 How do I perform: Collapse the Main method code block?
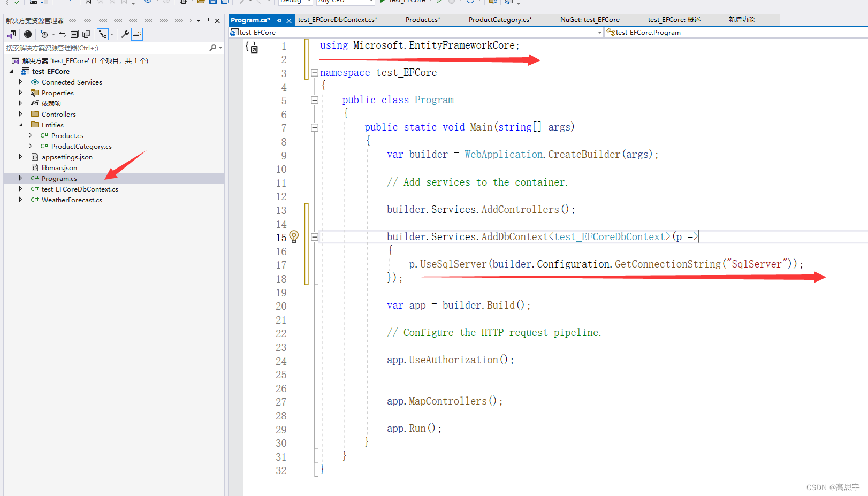[x=315, y=127]
